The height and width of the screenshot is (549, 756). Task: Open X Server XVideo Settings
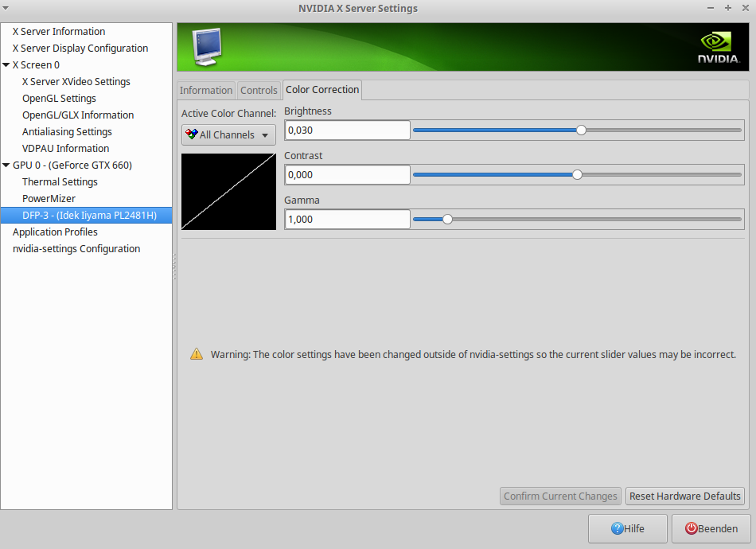[76, 81]
